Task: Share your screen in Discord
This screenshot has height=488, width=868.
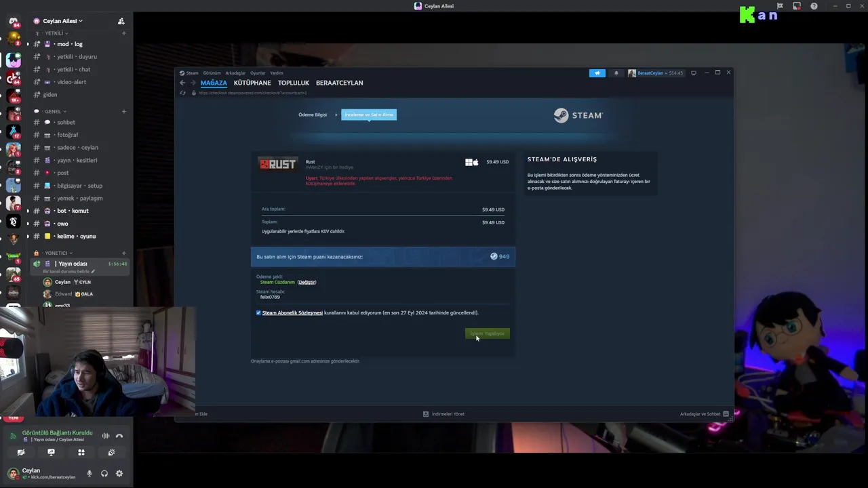Action: pyautogui.click(x=51, y=452)
